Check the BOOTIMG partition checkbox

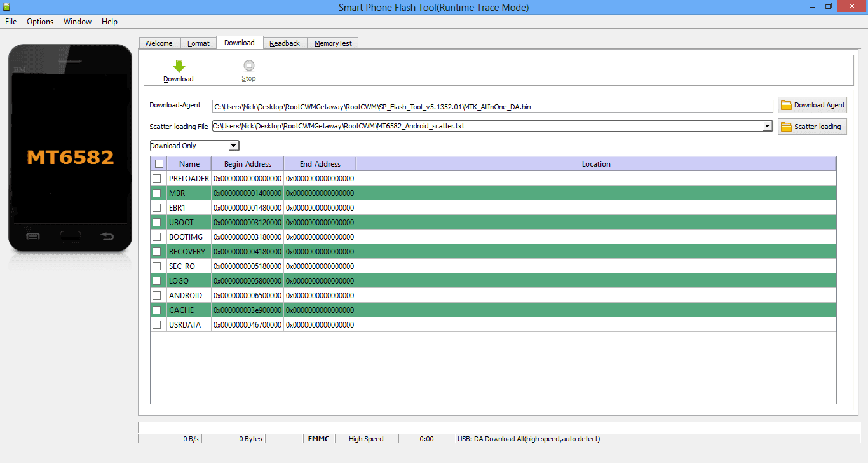coord(156,237)
